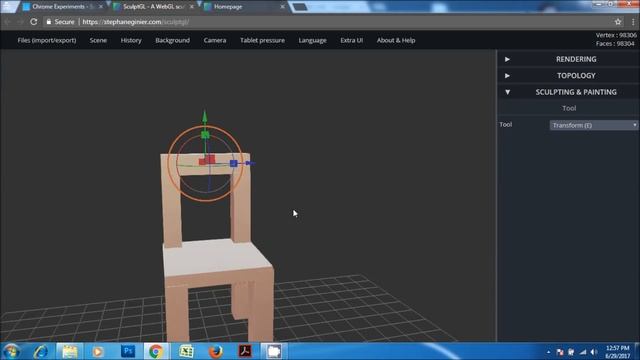Click the Chrome taskbar icon

tap(156, 351)
